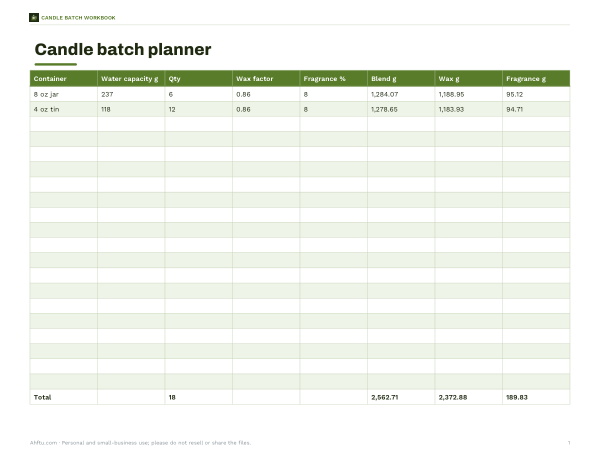Click the fragrance % cell in 8 oz jar row
The image size is (600, 464).
334,94
